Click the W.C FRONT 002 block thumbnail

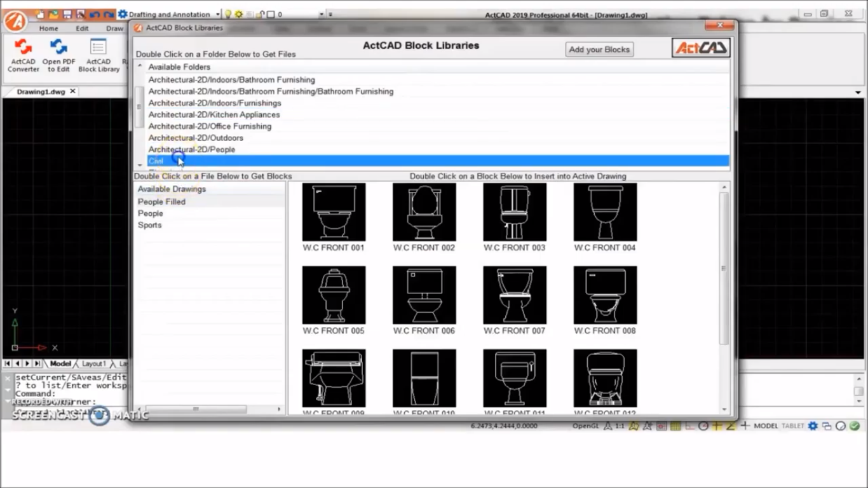point(424,212)
